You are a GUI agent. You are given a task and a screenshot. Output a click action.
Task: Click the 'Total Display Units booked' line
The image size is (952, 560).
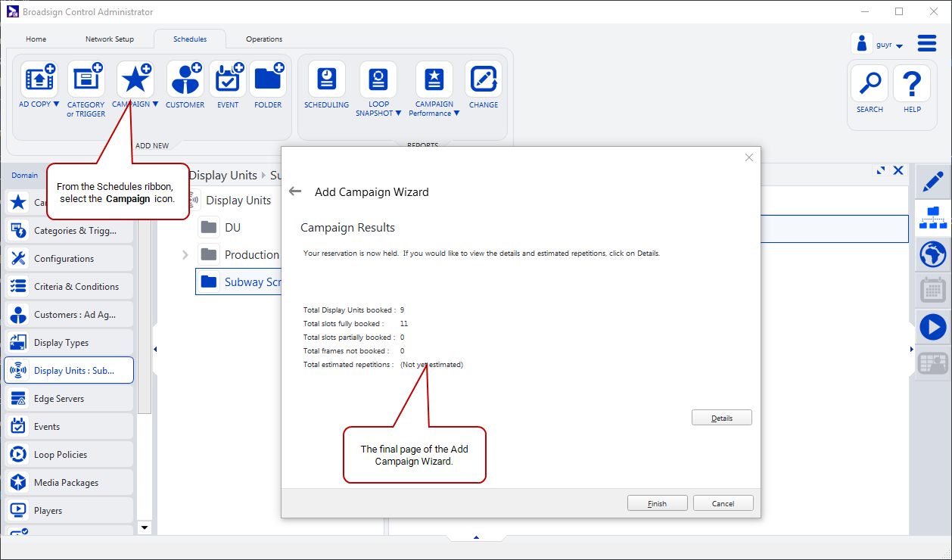353,310
